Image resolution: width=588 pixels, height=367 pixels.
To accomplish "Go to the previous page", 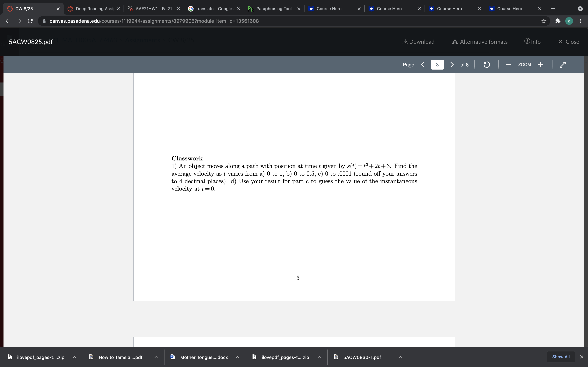I will point(423,64).
